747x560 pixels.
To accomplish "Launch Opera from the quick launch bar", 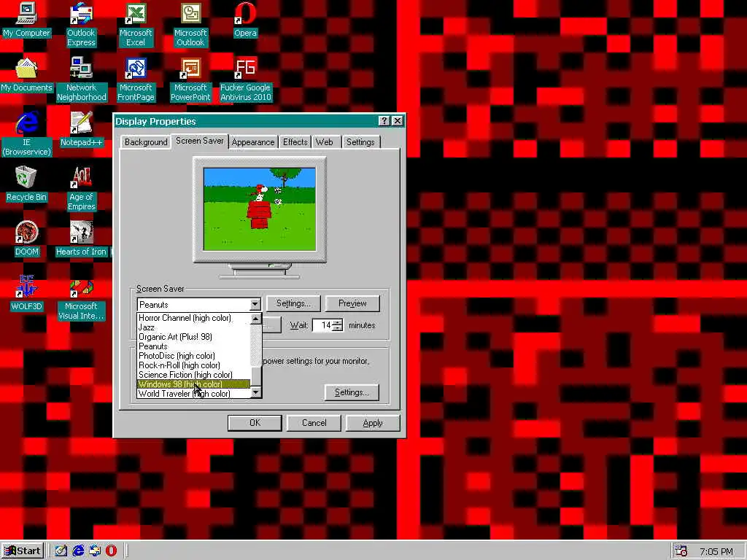I will tap(111, 551).
